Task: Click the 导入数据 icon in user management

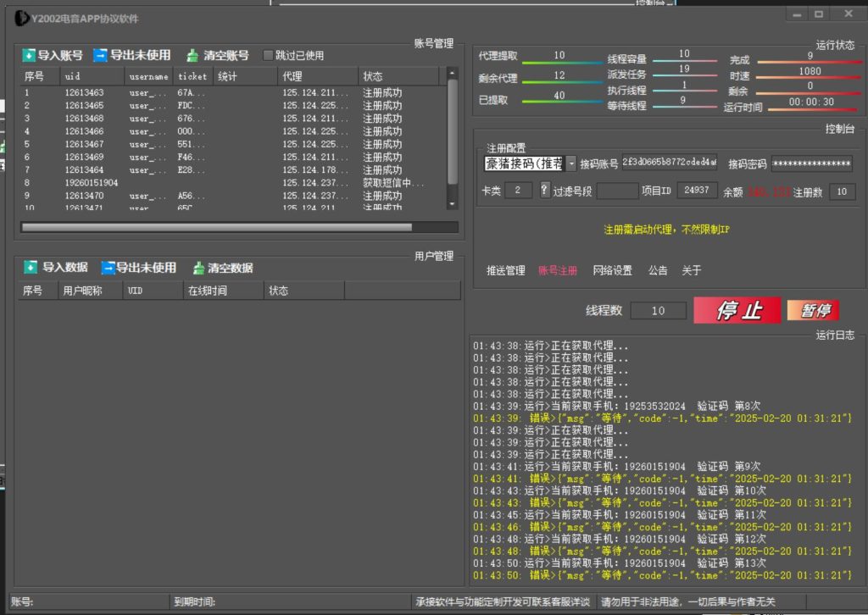Action: click(31, 268)
